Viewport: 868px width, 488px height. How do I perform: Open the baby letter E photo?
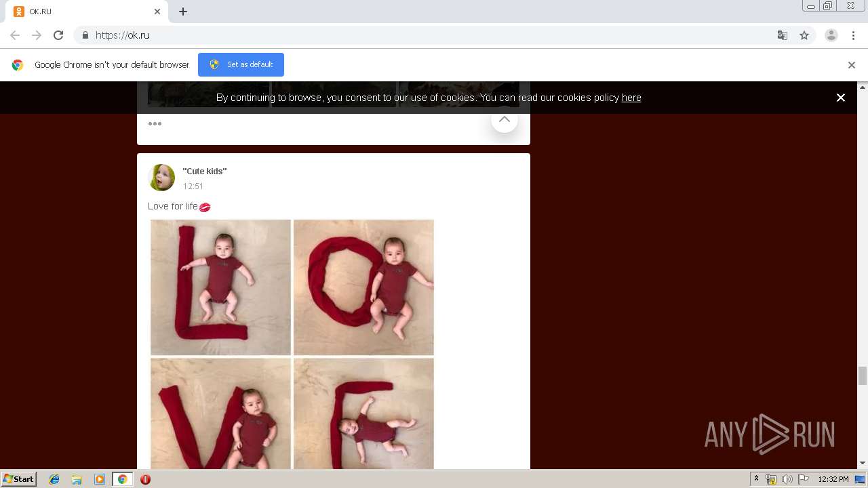363,413
